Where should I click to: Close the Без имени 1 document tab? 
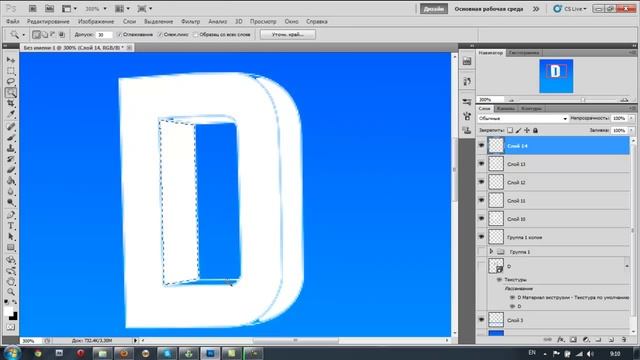(x=129, y=48)
